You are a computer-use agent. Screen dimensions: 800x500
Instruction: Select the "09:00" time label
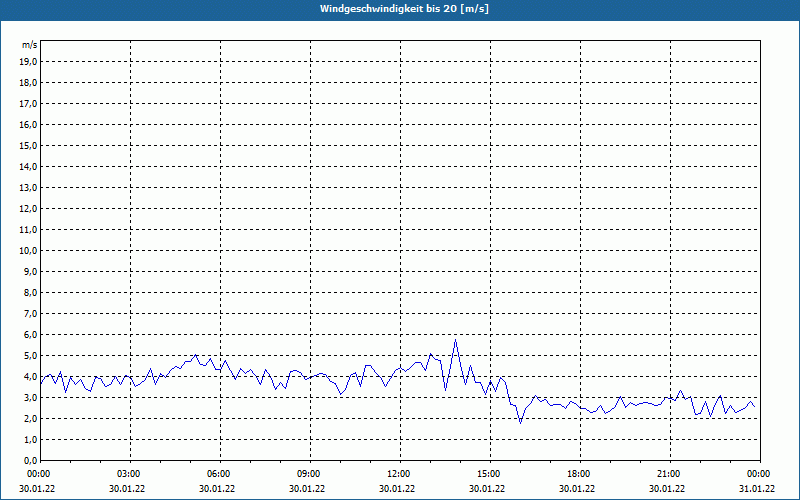[308, 474]
